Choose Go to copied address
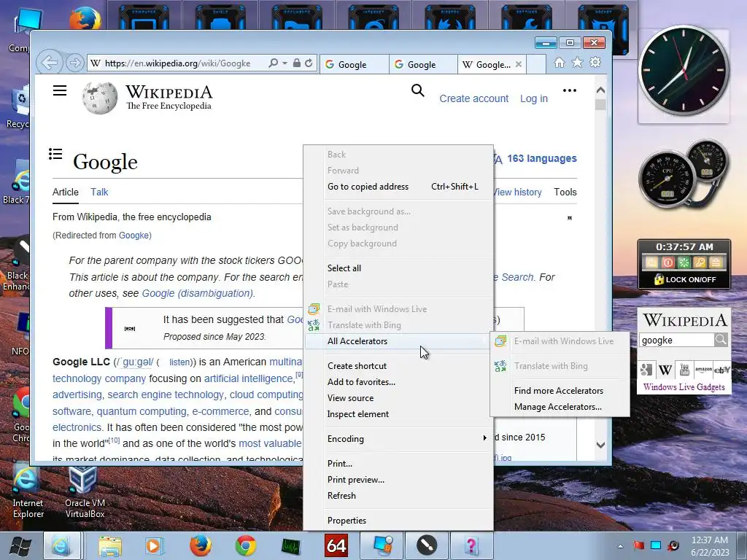Screen dimensions: 747x560 pyautogui.click(x=398, y=187)
